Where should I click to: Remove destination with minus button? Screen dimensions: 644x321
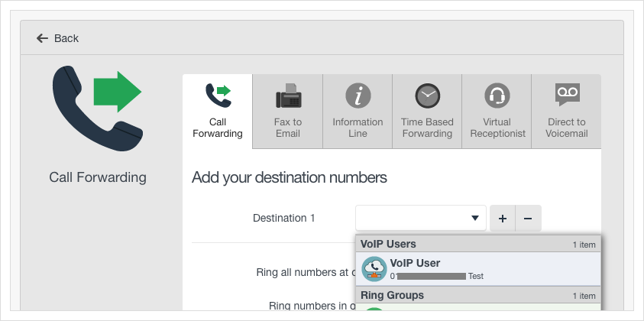tap(528, 219)
